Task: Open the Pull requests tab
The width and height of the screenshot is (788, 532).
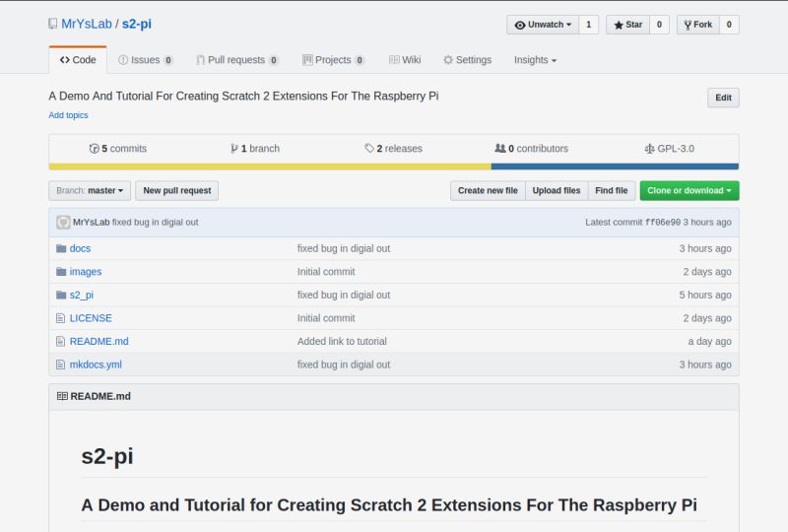Action: (x=236, y=60)
